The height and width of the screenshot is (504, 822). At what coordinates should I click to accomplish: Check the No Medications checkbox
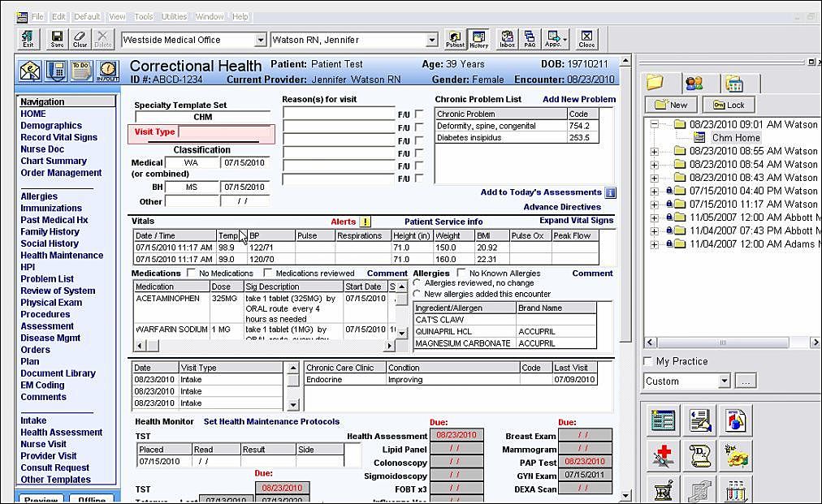191,274
